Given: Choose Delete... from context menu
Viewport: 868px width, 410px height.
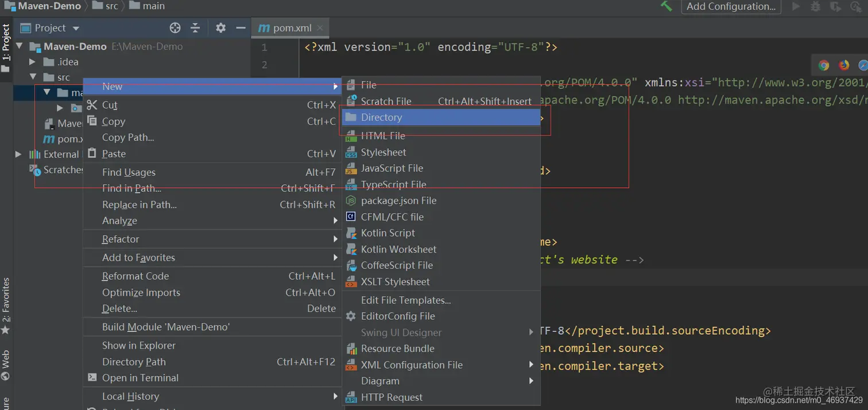Looking at the screenshot, I should coord(212,308).
